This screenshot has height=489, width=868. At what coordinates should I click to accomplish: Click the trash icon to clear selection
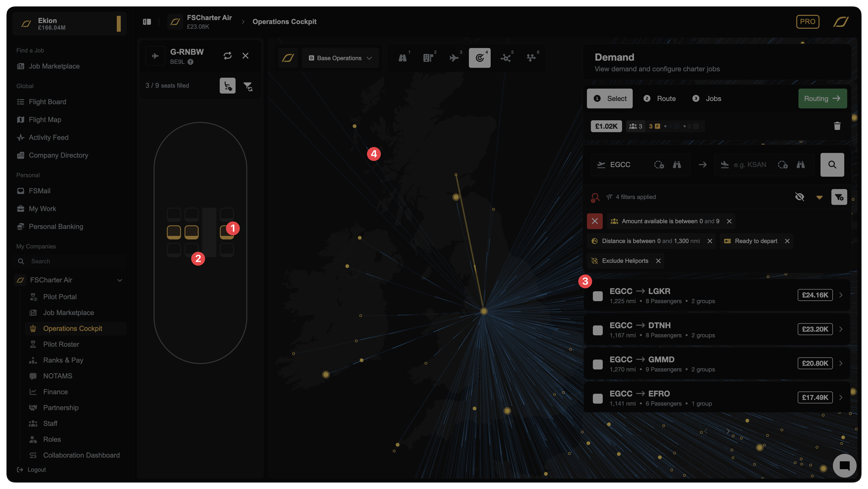point(837,126)
